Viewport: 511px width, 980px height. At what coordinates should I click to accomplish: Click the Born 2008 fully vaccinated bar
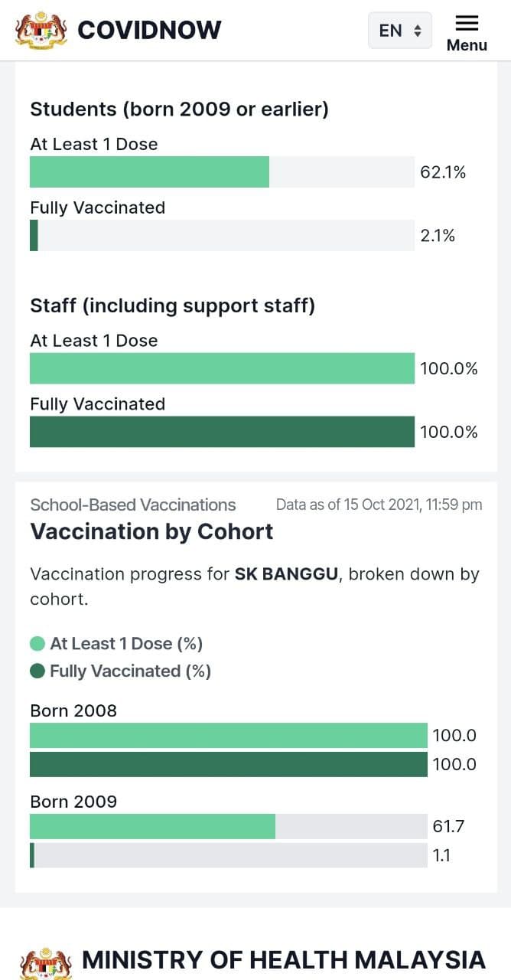point(228,764)
